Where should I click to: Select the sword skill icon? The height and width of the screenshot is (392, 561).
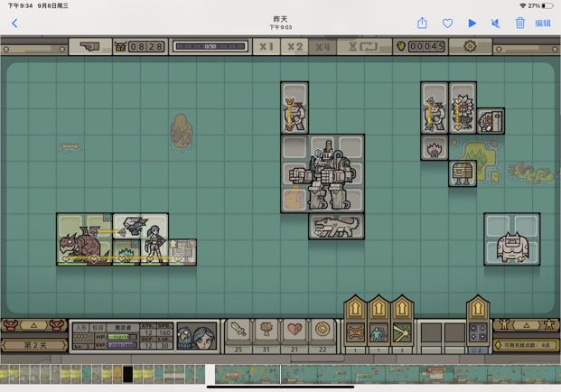pos(238,330)
